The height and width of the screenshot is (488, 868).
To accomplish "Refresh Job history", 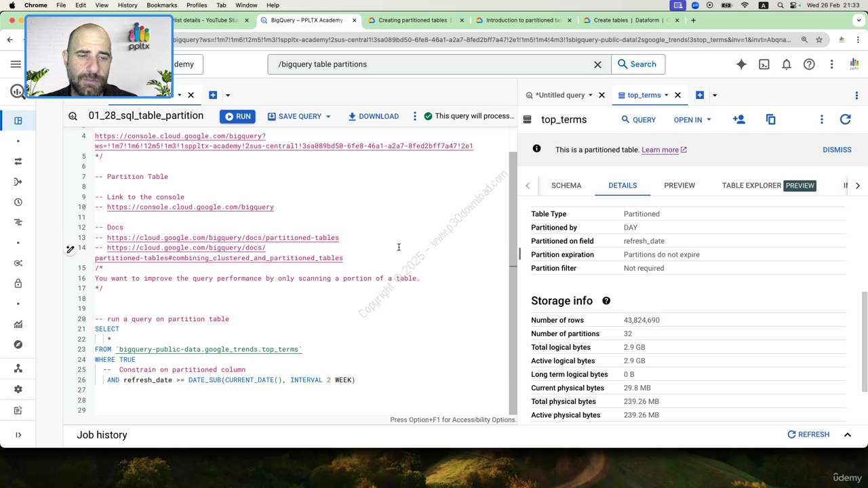I will click(808, 434).
